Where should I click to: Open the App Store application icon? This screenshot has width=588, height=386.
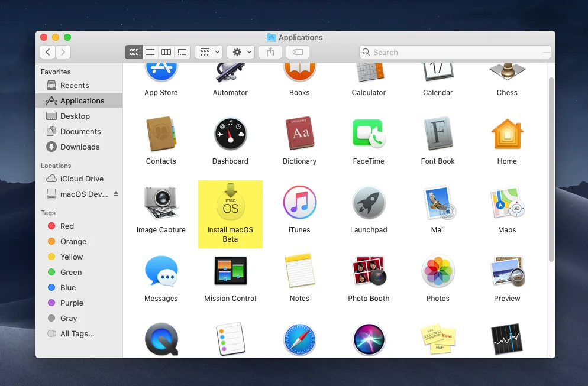click(x=161, y=72)
